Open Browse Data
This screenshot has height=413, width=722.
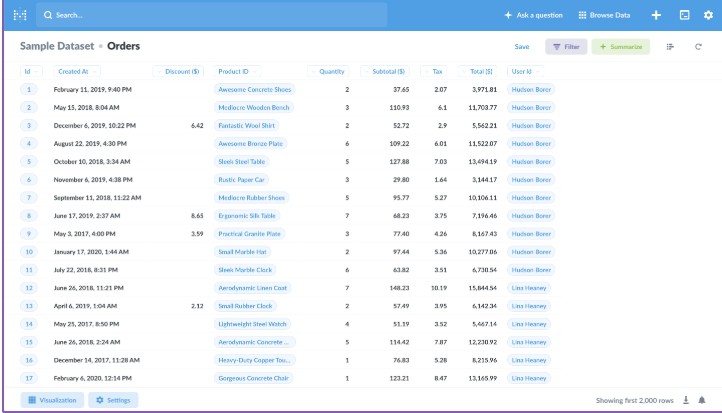605,15
